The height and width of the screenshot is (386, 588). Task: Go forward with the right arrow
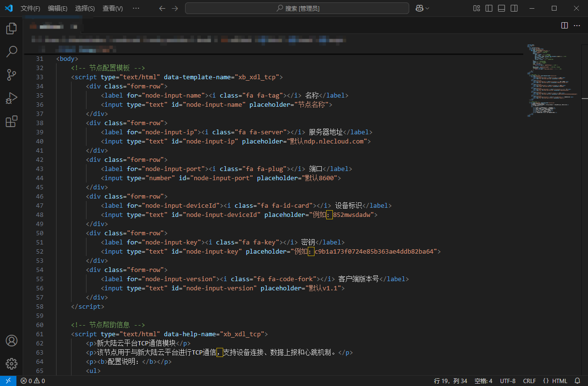point(174,8)
